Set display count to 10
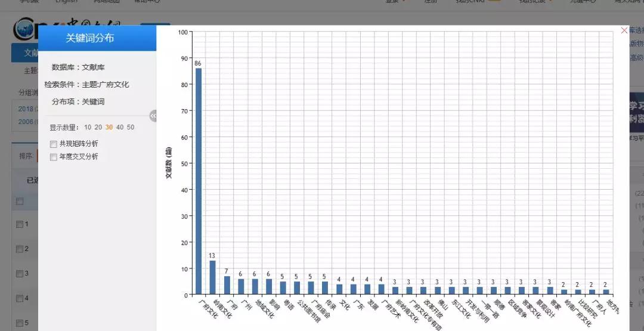The image size is (644, 331). pyautogui.click(x=88, y=127)
